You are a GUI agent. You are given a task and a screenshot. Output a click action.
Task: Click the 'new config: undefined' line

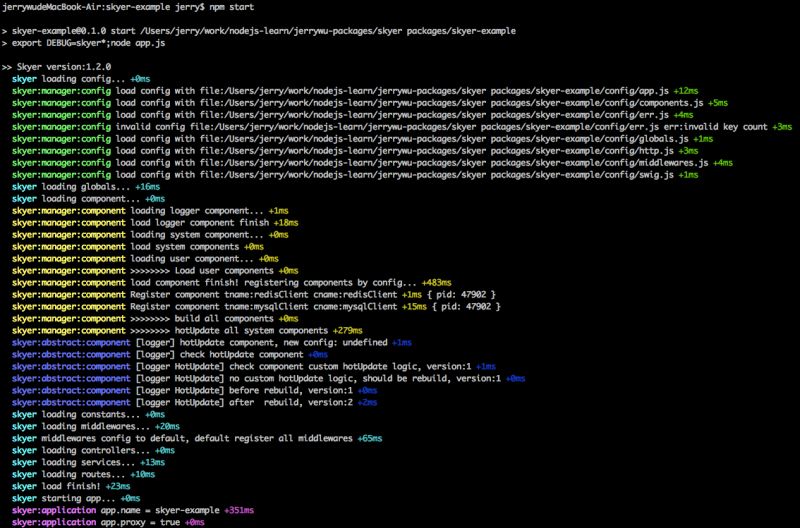tap(212, 343)
